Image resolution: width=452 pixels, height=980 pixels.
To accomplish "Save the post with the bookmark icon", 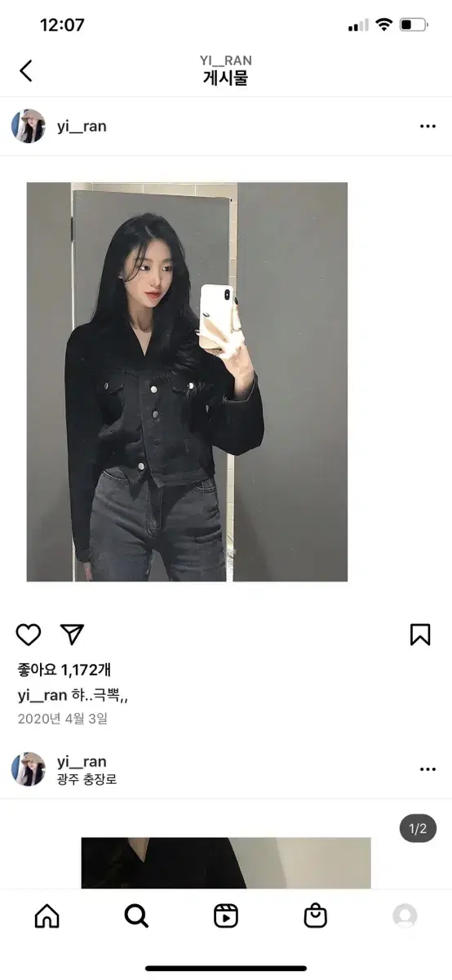I will 420,635.
